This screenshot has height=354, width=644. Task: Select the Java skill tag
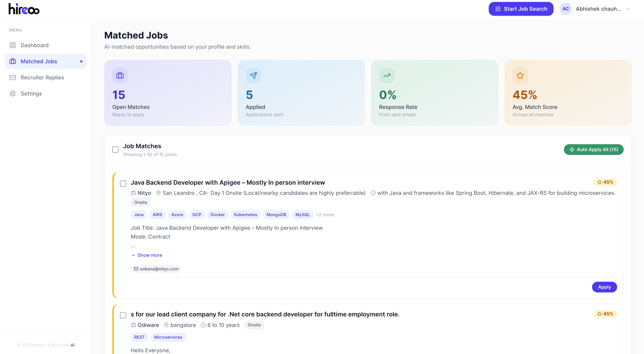click(139, 214)
